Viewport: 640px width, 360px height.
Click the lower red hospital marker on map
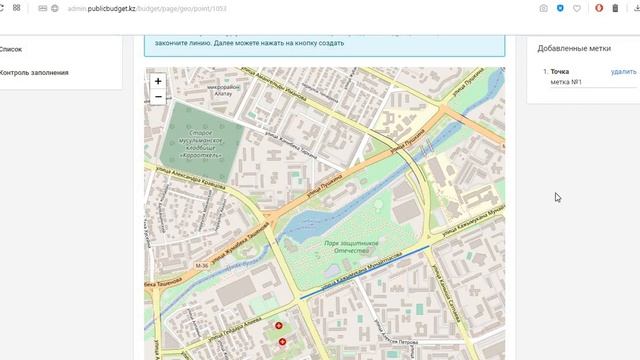tap(282, 342)
